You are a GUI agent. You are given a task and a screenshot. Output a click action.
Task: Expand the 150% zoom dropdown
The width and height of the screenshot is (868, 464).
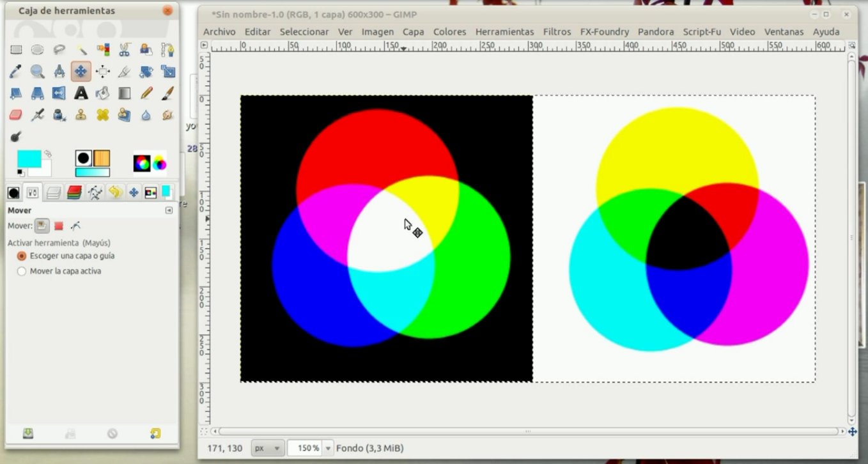tap(328, 448)
